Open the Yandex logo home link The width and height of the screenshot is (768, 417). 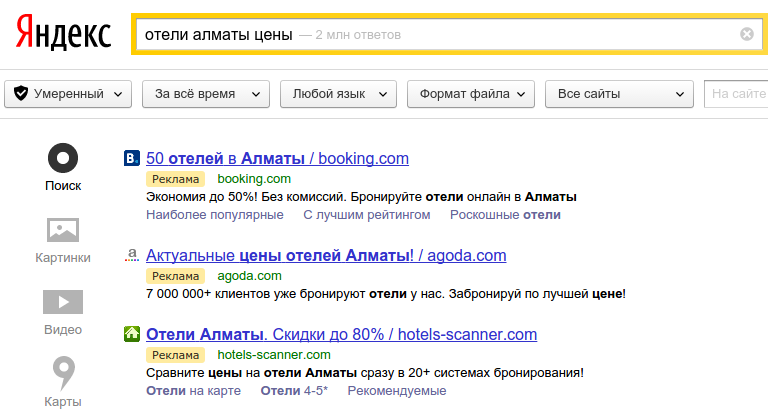tap(63, 33)
